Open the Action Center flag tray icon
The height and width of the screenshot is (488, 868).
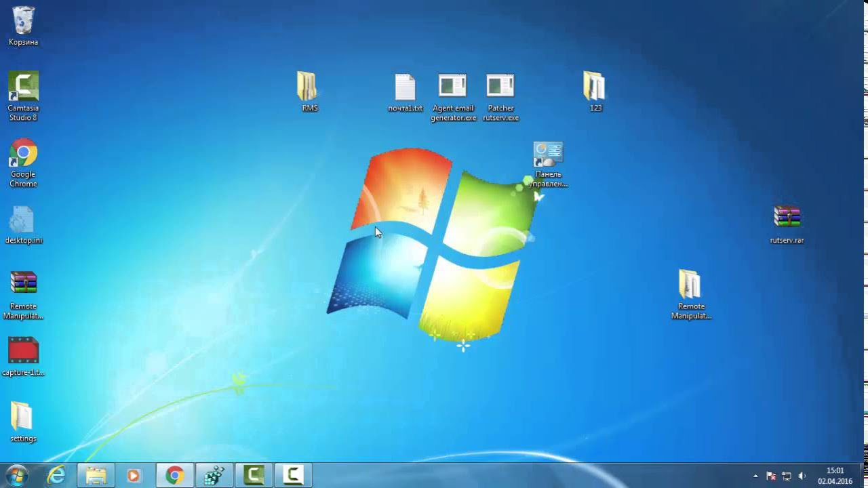click(x=771, y=476)
